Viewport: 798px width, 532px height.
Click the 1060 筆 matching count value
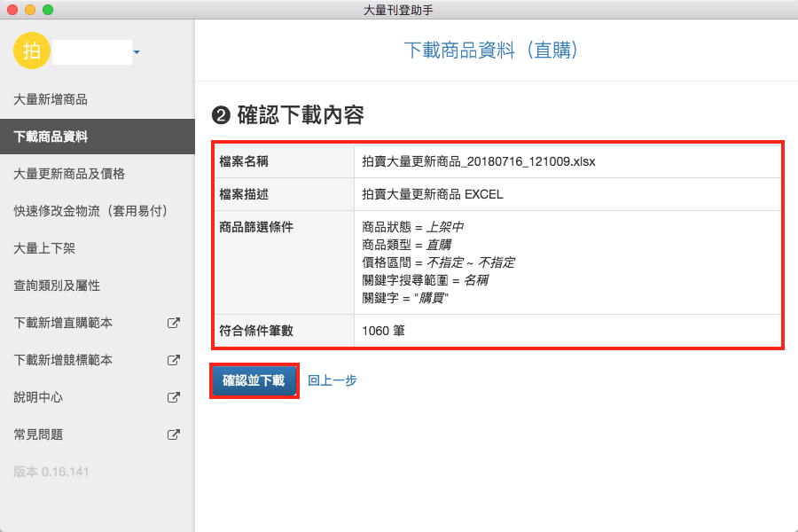(384, 332)
